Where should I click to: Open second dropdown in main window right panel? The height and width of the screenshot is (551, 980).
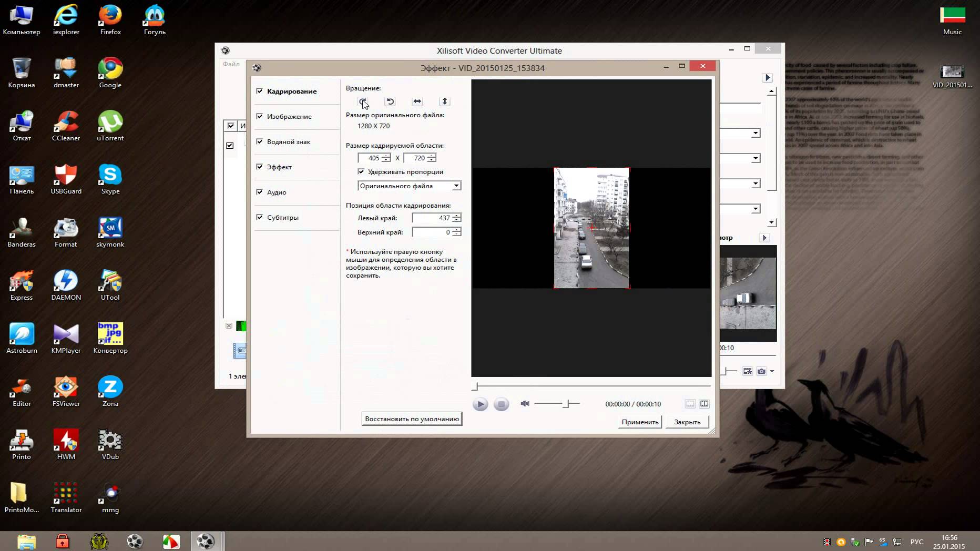point(756,158)
